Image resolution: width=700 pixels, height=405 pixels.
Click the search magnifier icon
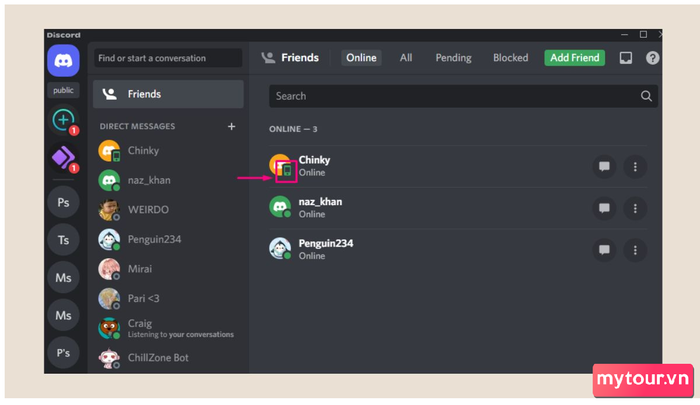[x=646, y=96]
